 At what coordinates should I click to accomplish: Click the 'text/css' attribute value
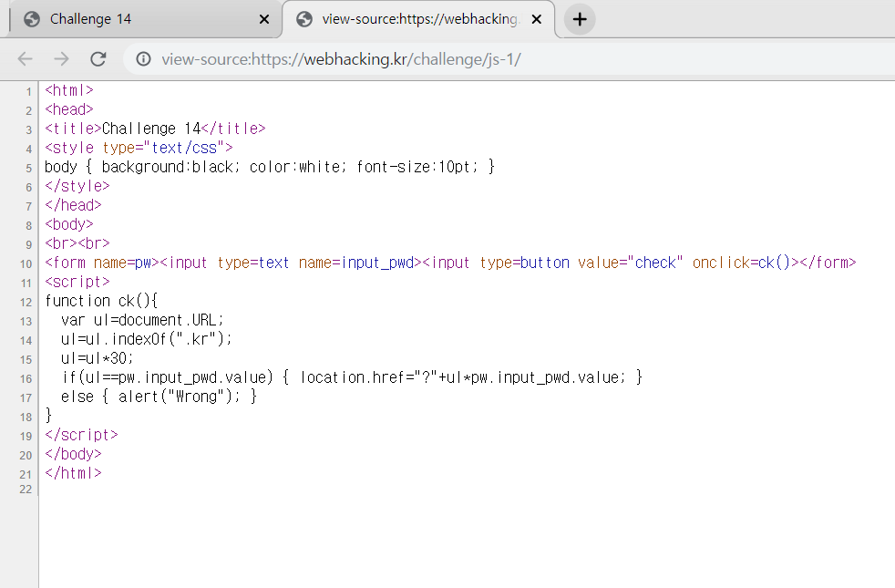184,148
